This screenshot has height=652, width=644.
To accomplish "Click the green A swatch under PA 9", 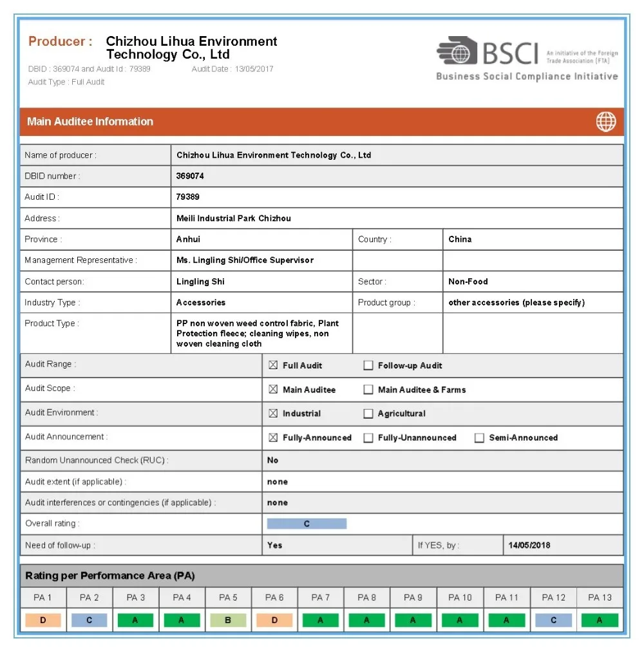I will (x=413, y=620).
